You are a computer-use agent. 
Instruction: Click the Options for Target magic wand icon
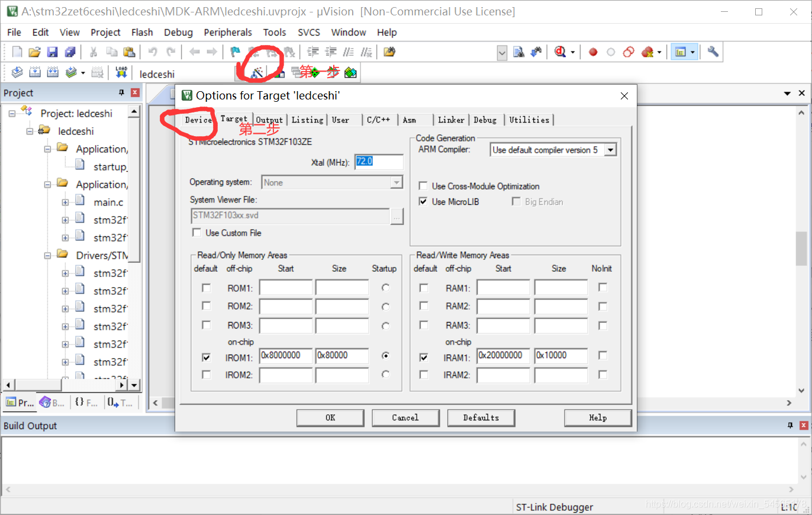coord(257,72)
